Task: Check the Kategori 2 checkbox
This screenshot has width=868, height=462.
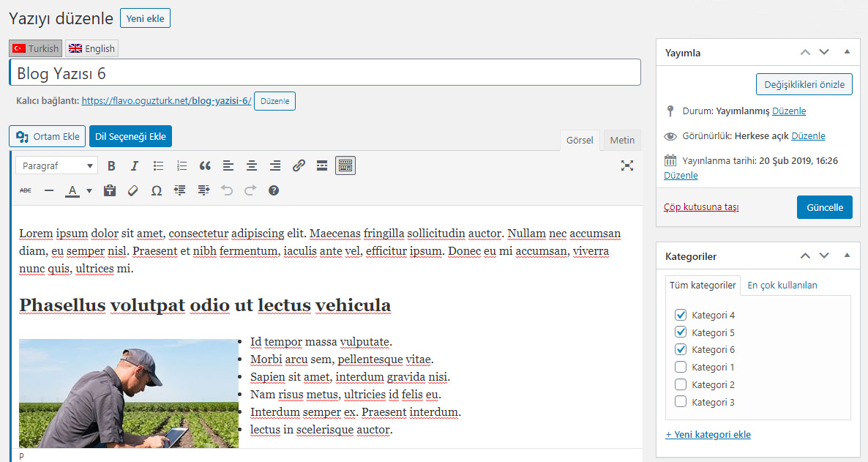Action: (681, 384)
